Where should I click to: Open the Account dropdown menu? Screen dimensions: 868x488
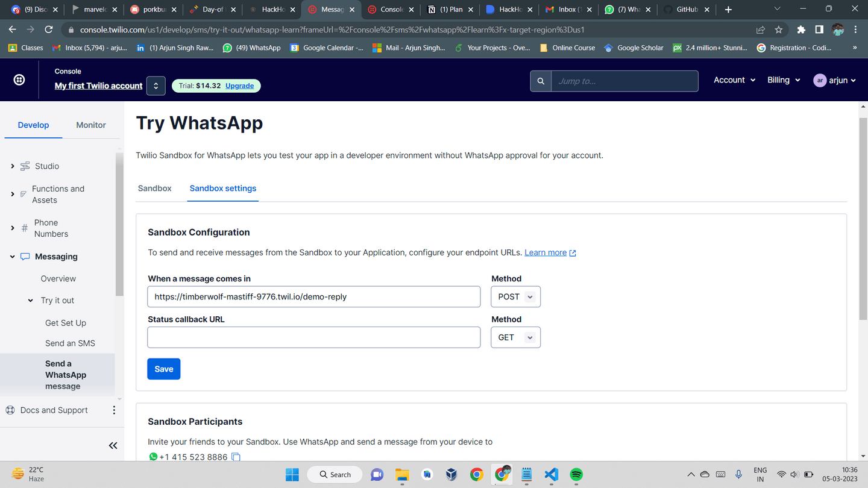point(734,80)
